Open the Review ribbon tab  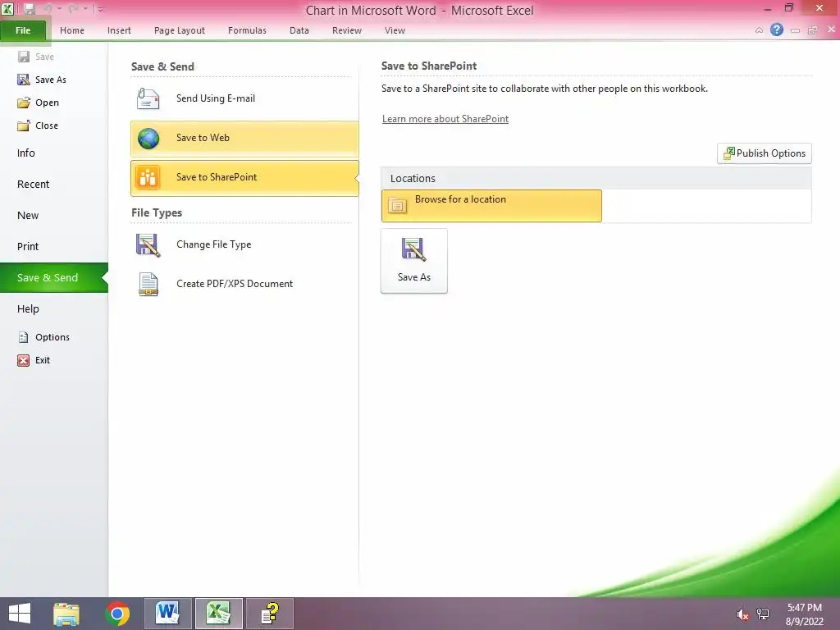click(347, 30)
